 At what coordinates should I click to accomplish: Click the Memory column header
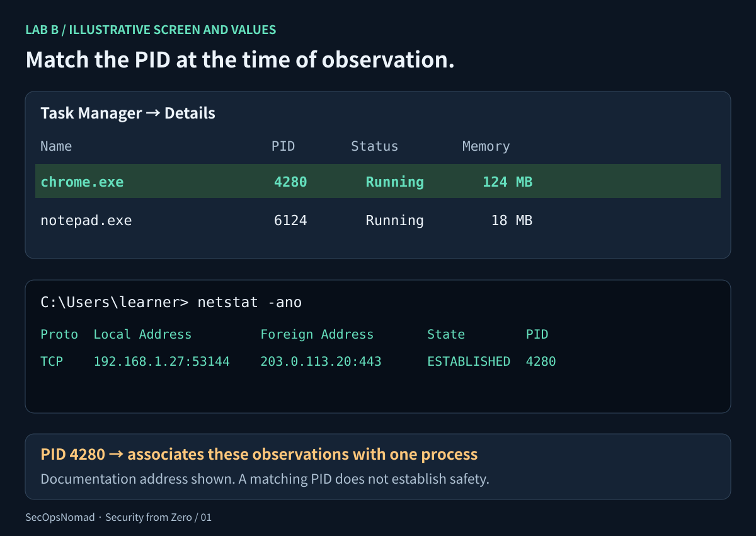tap(486, 146)
